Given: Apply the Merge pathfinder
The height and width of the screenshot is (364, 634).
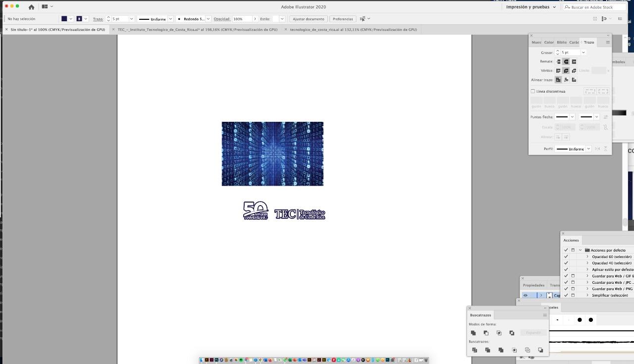Looking at the screenshot, I should 501,350.
